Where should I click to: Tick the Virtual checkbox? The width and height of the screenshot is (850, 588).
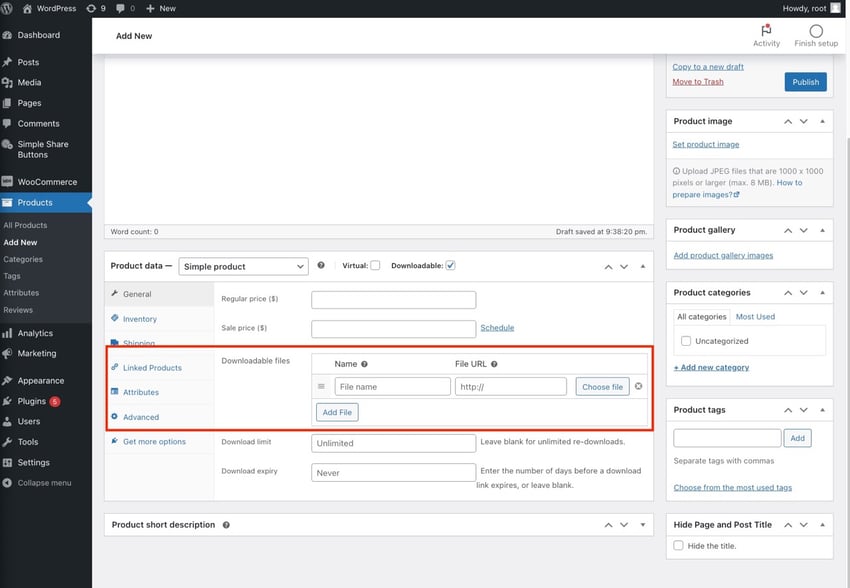coord(375,265)
